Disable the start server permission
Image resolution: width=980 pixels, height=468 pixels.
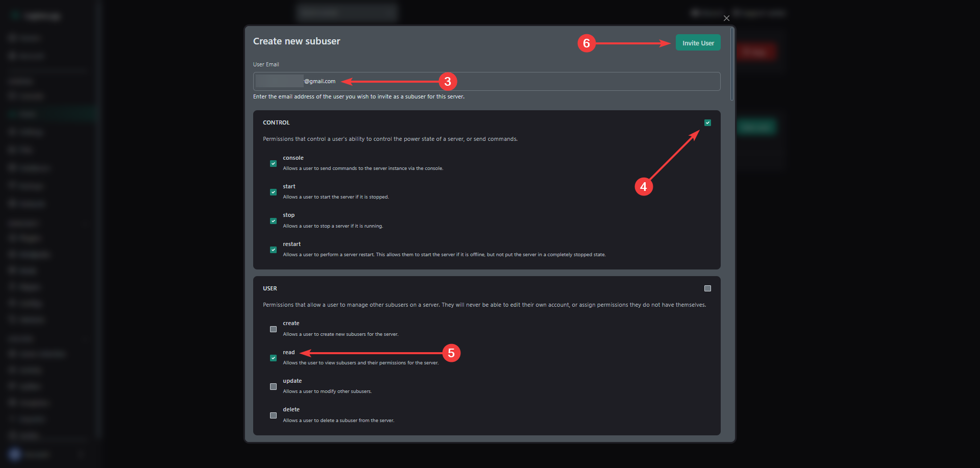(273, 192)
